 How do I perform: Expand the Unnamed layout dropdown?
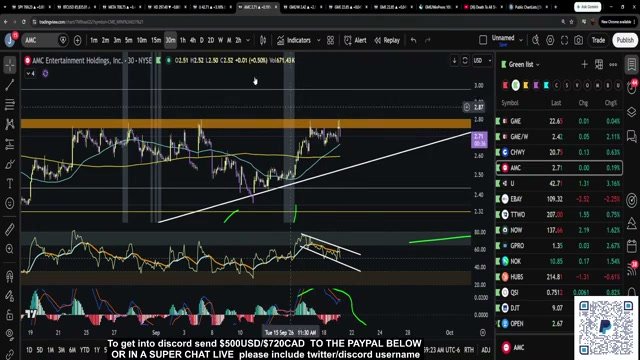(521, 40)
